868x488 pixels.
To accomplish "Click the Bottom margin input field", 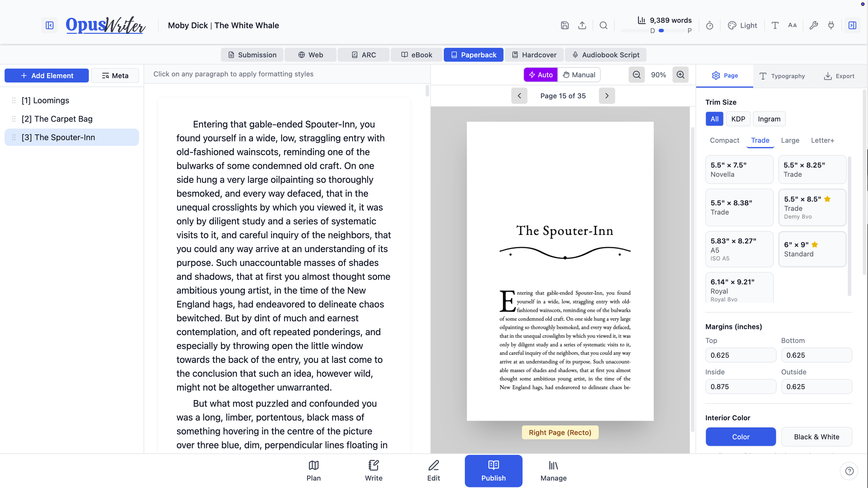I will [817, 355].
